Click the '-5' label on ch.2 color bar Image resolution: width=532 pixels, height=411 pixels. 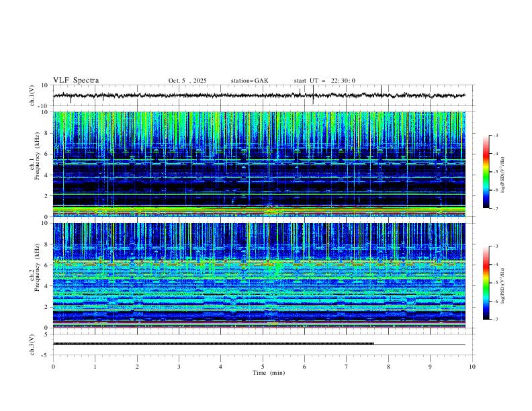pos(496,283)
